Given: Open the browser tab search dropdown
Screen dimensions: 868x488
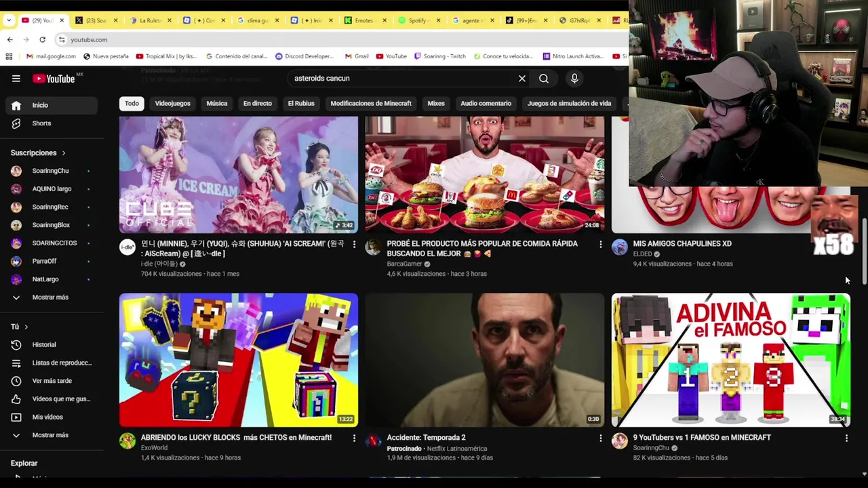Looking at the screenshot, I should pyautogui.click(x=9, y=20).
